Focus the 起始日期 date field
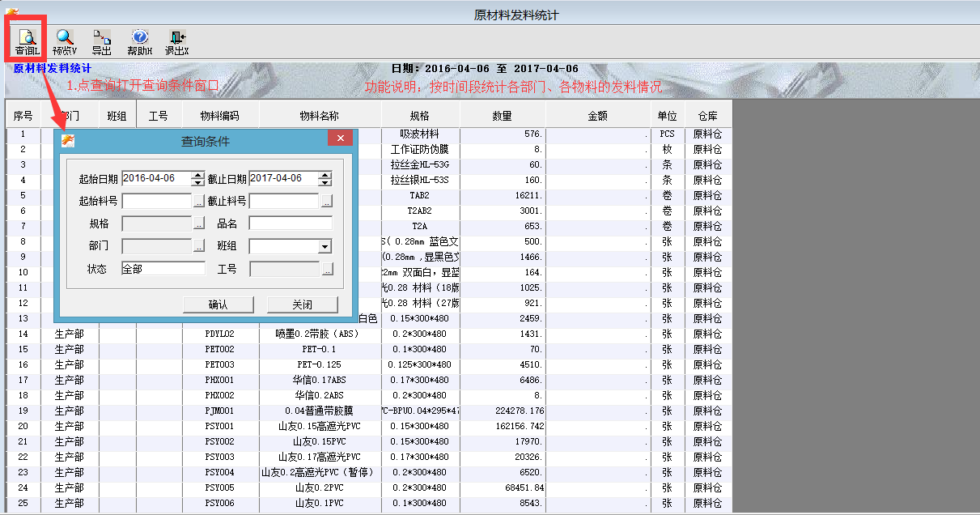 click(156, 178)
